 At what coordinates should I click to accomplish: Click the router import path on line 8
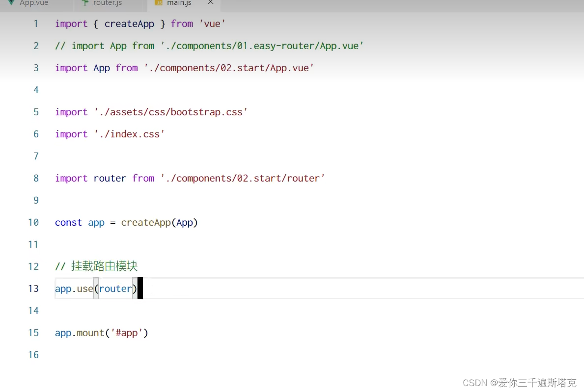pyautogui.click(x=243, y=178)
